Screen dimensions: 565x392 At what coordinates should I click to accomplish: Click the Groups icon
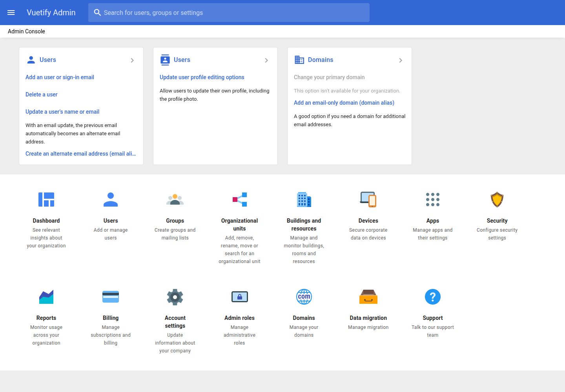coord(175,200)
